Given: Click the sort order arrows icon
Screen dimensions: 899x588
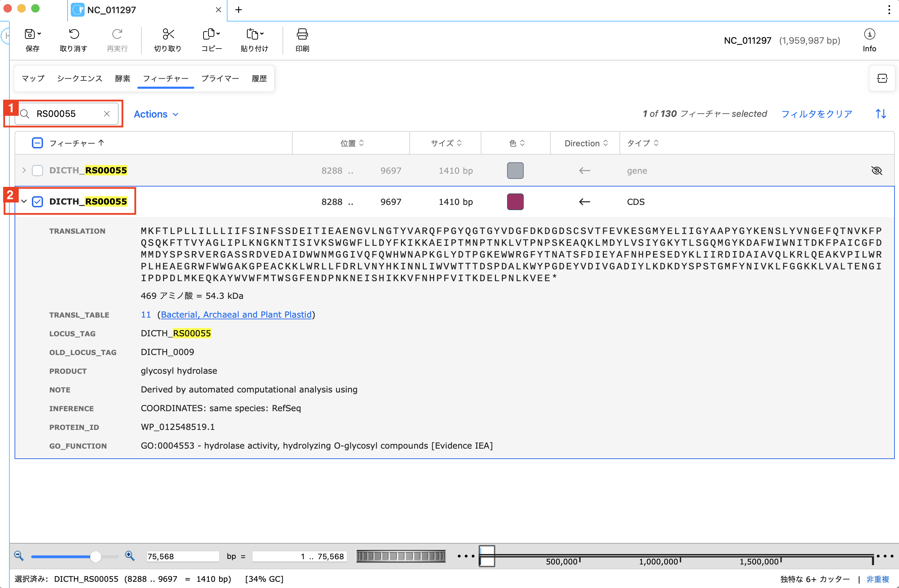Looking at the screenshot, I should point(881,114).
